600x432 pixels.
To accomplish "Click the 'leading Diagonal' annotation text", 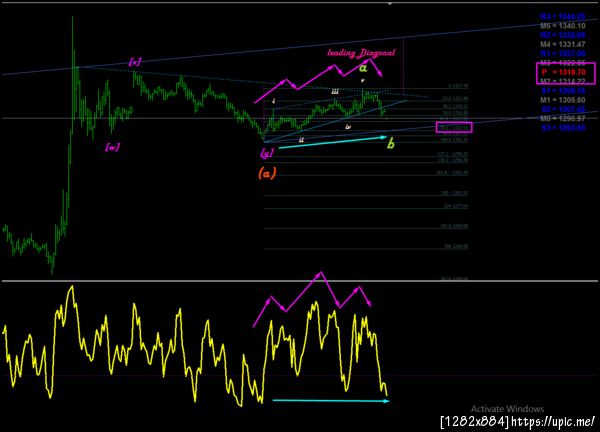I will (361, 53).
